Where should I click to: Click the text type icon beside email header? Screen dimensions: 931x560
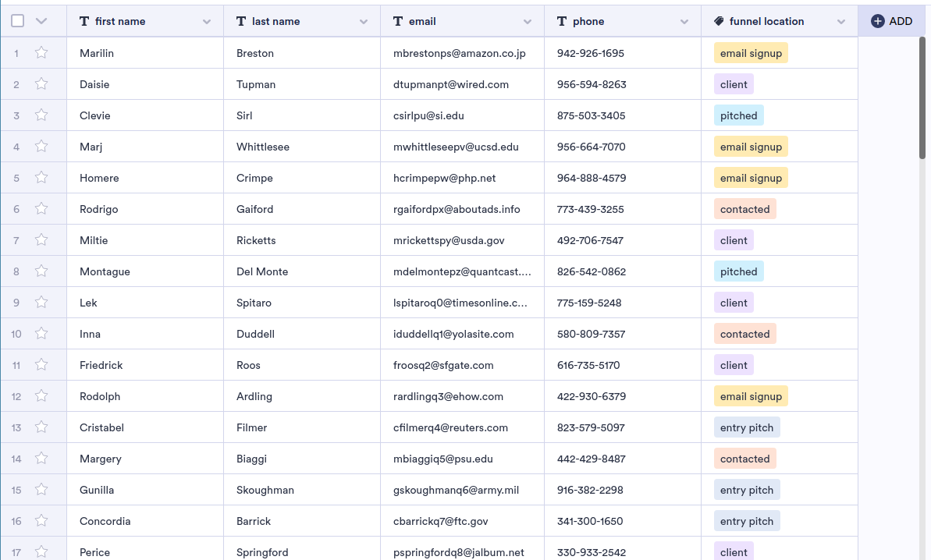point(398,21)
